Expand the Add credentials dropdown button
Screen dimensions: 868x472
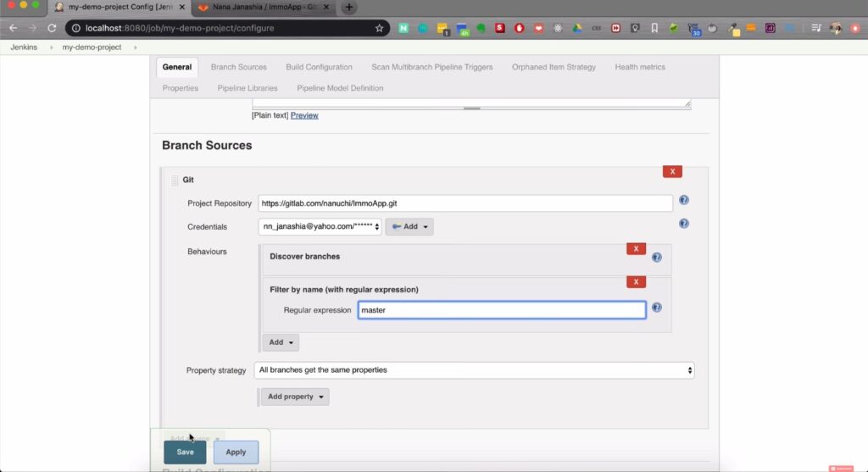[409, 227]
